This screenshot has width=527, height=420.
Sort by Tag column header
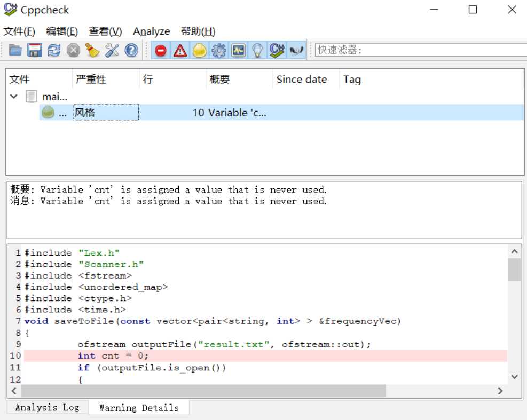352,80
